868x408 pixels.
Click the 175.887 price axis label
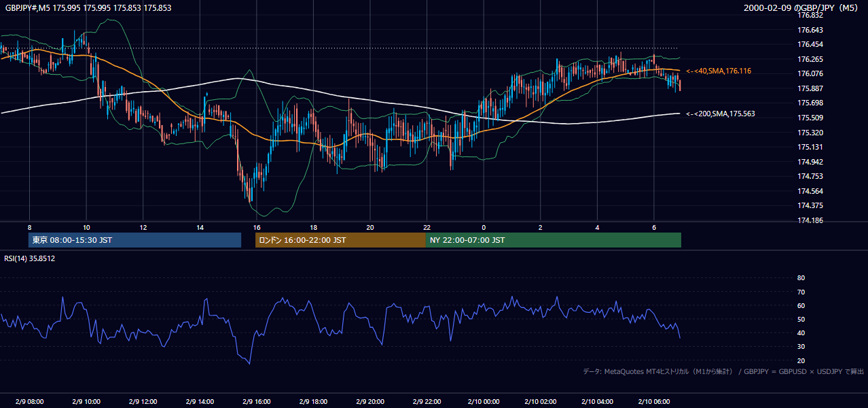(x=810, y=88)
